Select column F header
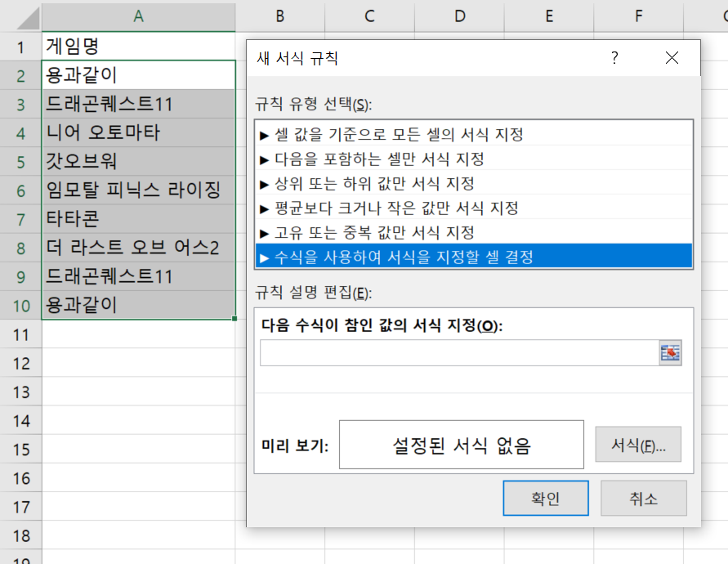Screen dimensions: 728x564 coord(638,16)
